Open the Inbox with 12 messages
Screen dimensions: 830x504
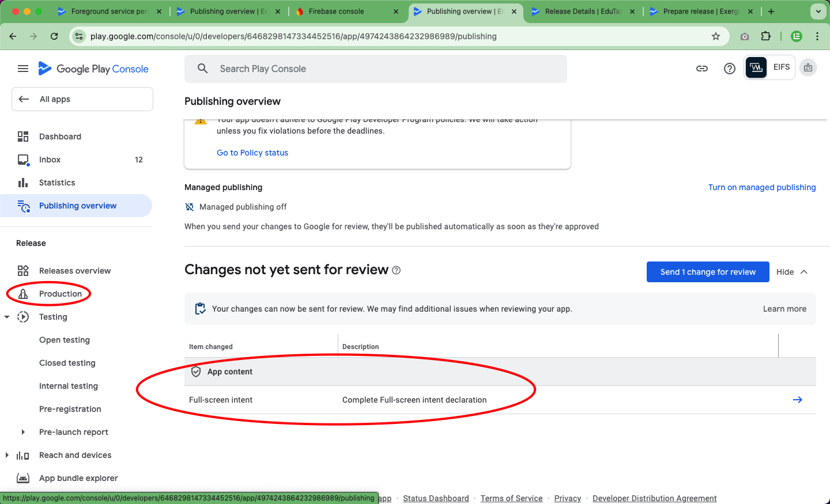tap(76, 160)
